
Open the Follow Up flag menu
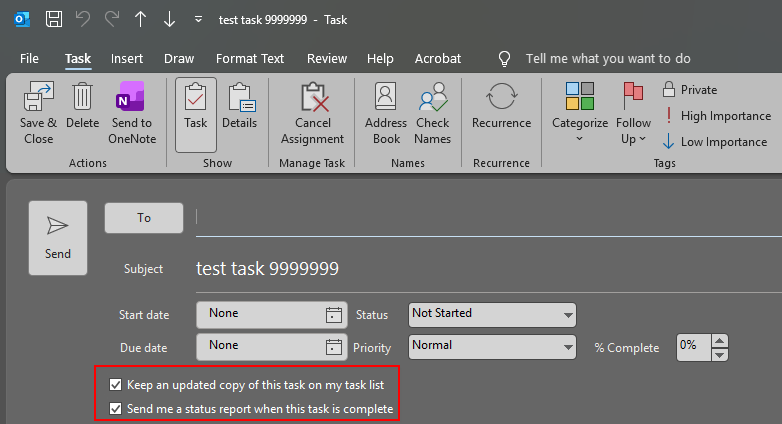[633, 114]
